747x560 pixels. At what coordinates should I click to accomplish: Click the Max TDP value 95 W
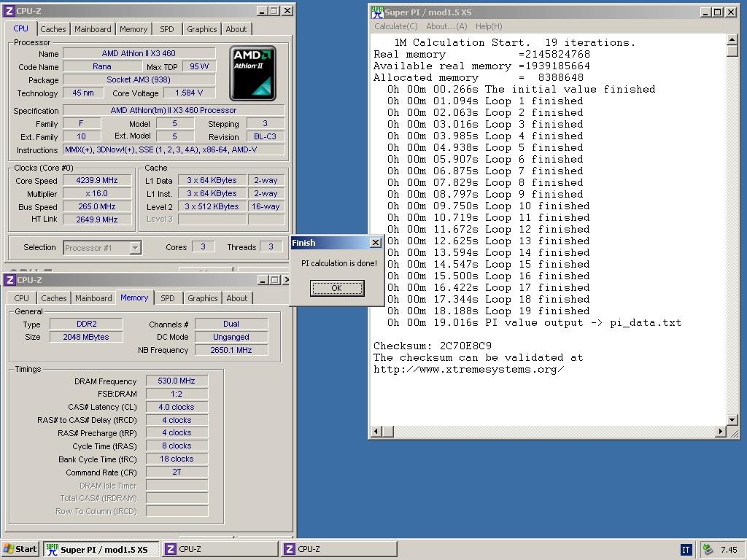click(x=198, y=66)
